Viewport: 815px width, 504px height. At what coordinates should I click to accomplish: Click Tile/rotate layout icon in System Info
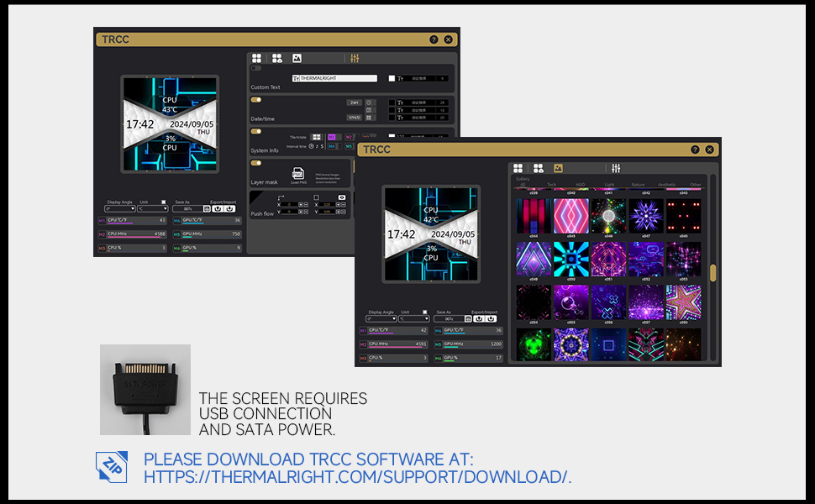(x=316, y=137)
